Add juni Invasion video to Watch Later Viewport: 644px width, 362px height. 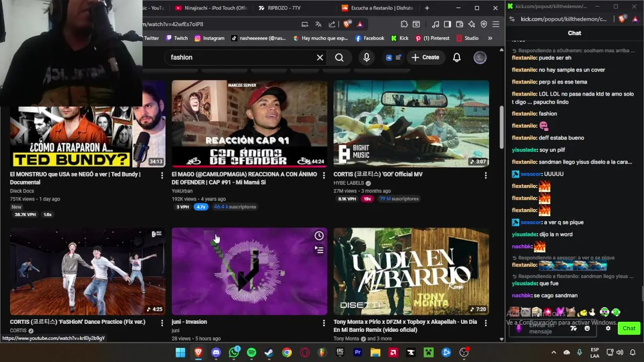coord(319,236)
